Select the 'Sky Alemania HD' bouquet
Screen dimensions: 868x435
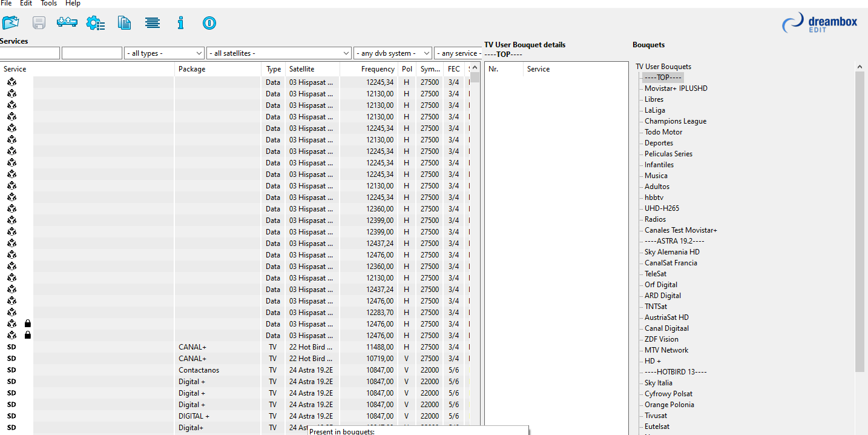[x=671, y=252]
